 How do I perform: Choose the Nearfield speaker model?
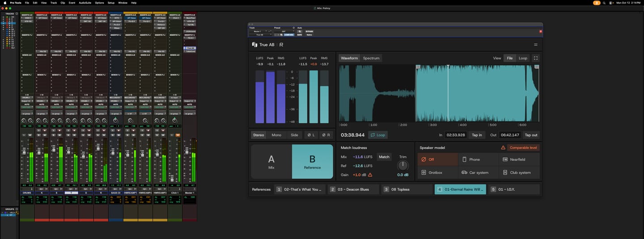click(x=519, y=159)
